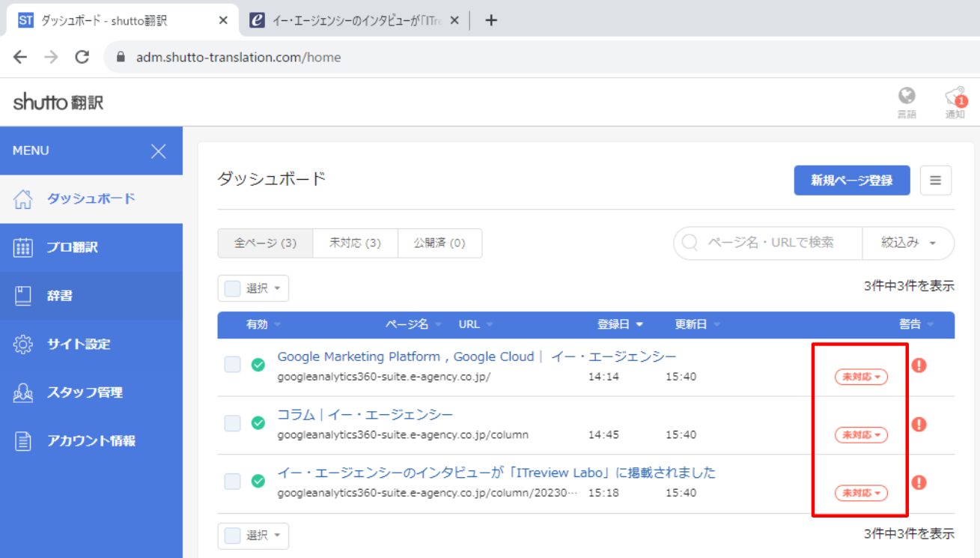Open サイト設定 in the sidebar

click(x=91, y=344)
